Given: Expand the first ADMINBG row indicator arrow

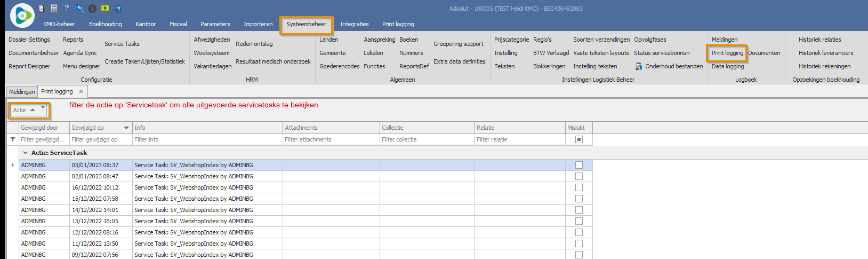Looking at the screenshot, I should pyautogui.click(x=12, y=165).
